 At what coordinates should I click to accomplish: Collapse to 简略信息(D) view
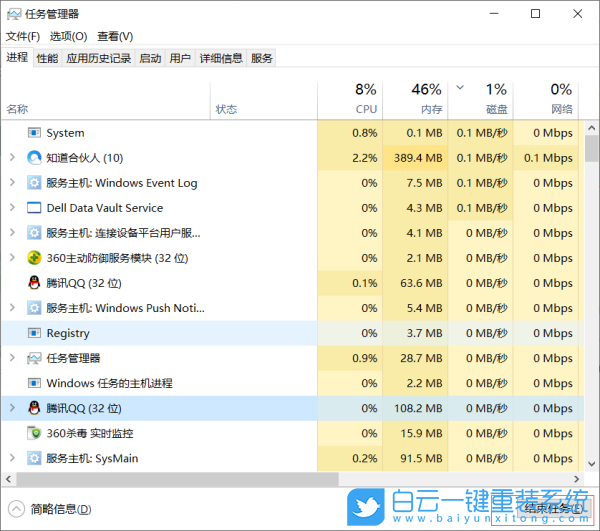tap(50, 509)
